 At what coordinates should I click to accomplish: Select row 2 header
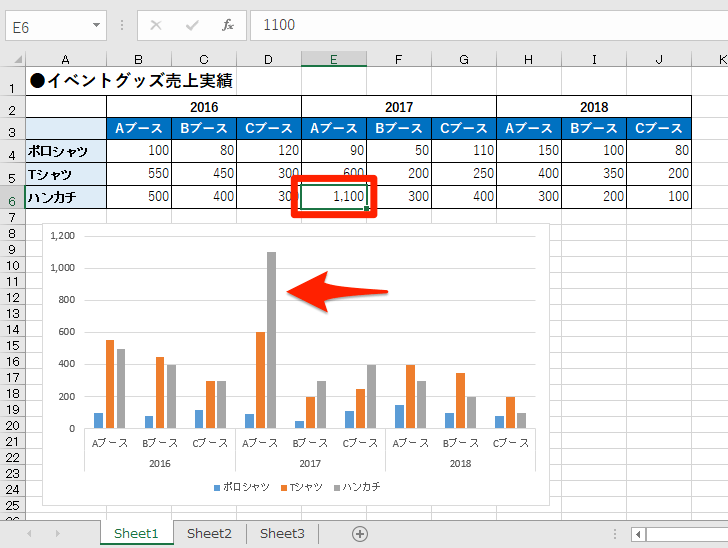click(x=12, y=107)
